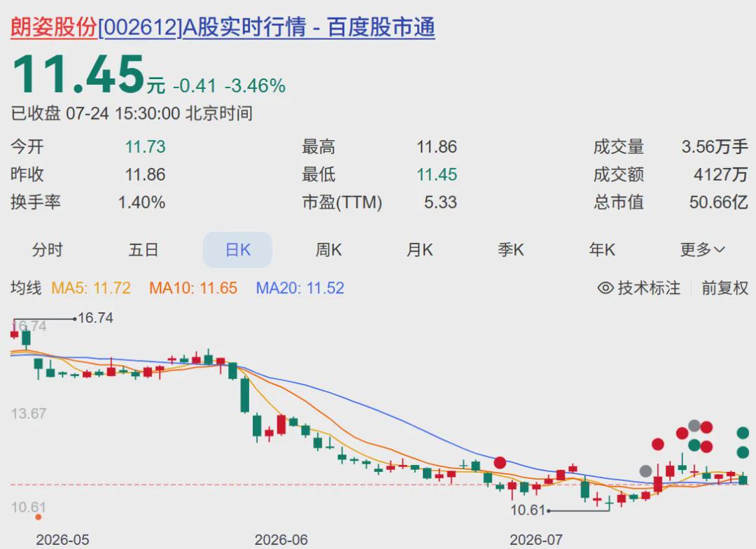The height and width of the screenshot is (549, 756).
Task: Click the 2026-05 date axis label
Action: [x=62, y=540]
